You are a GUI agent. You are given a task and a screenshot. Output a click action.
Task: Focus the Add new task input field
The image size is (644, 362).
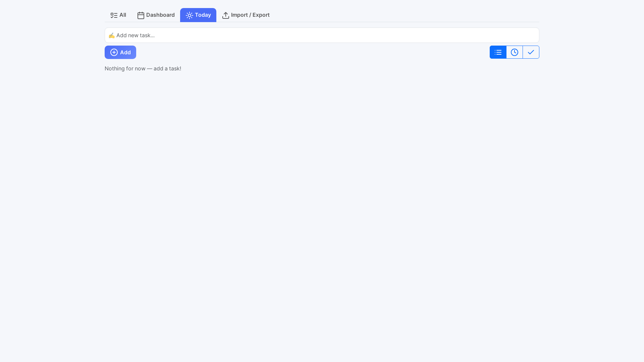(322, 35)
